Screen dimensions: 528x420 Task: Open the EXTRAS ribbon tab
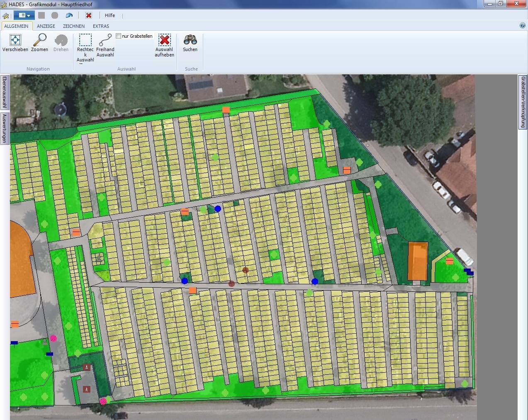(101, 26)
